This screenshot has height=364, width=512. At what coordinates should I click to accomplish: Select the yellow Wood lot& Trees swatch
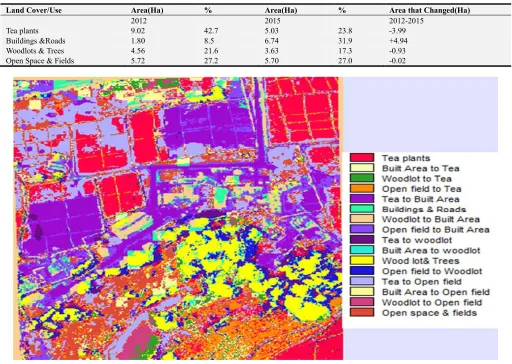tap(362, 260)
